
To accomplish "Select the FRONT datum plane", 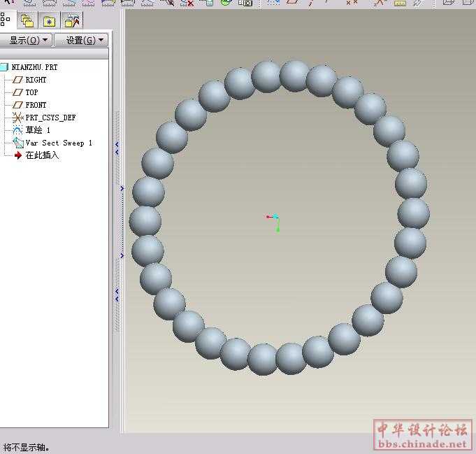I will pos(30,105).
